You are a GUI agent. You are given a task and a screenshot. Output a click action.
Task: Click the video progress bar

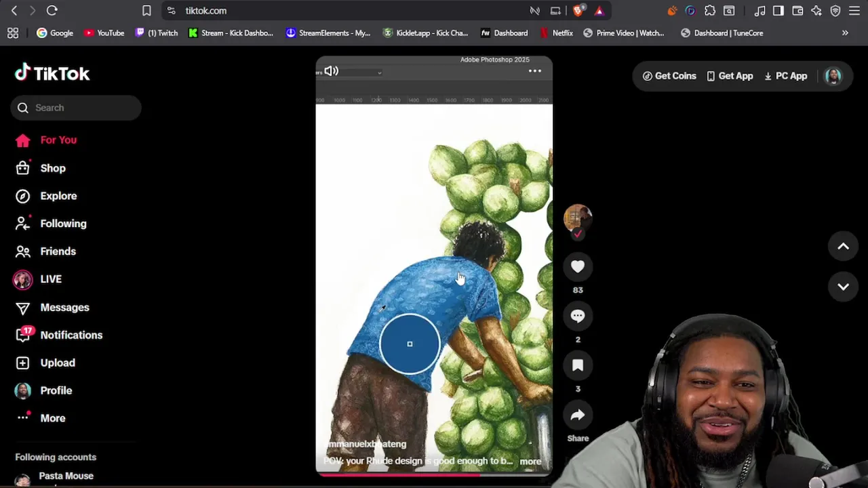(434, 475)
